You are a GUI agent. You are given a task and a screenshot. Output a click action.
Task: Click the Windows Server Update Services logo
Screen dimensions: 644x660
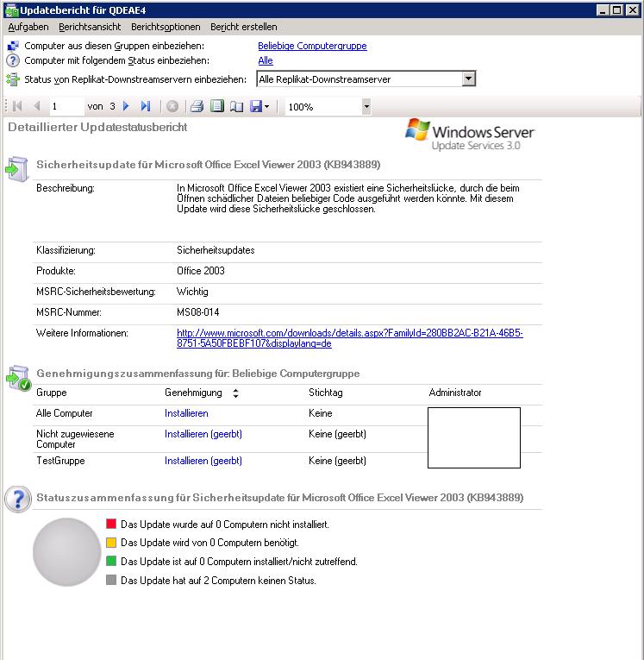click(470, 135)
